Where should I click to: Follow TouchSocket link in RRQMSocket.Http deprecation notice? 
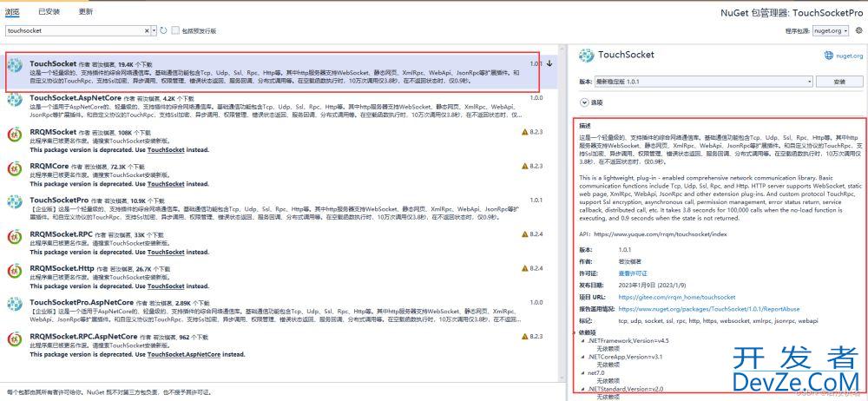[x=166, y=286]
